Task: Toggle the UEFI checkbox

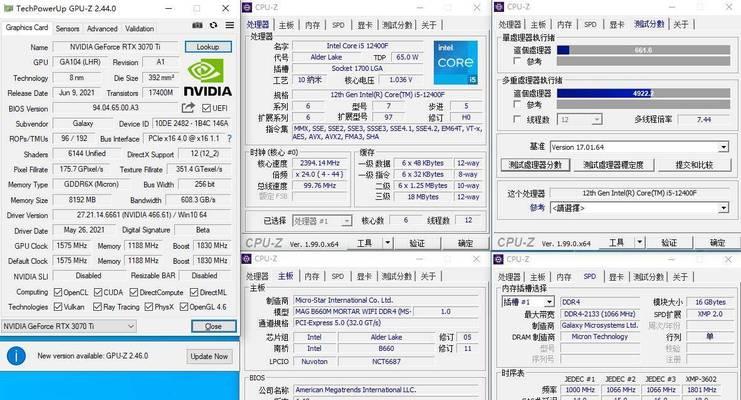Action: pyautogui.click(x=207, y=108)
